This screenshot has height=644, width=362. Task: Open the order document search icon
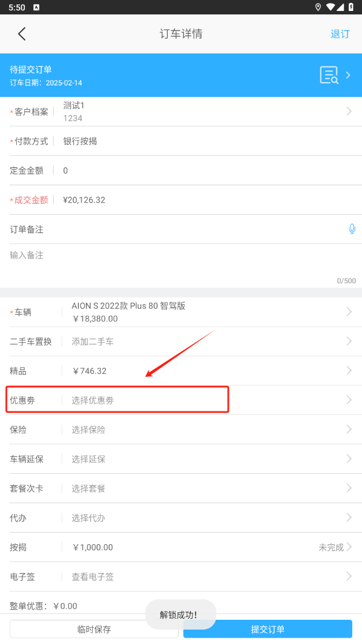tap(329, 75)
